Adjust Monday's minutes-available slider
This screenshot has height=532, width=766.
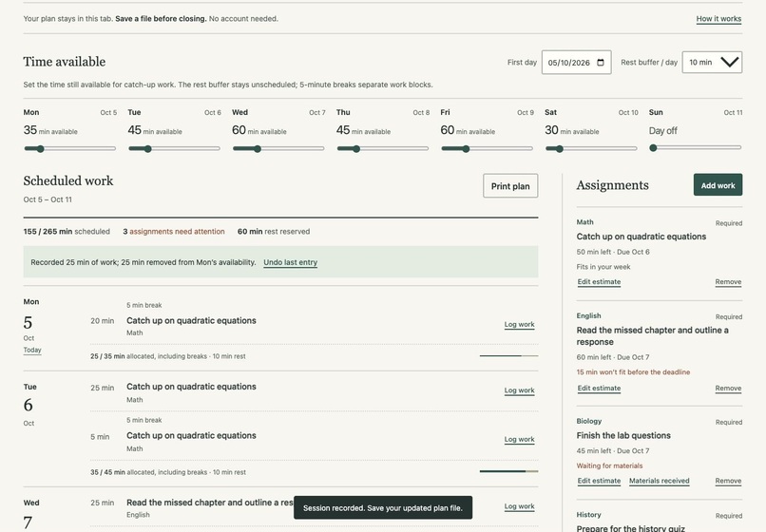(x=70, y=148)
